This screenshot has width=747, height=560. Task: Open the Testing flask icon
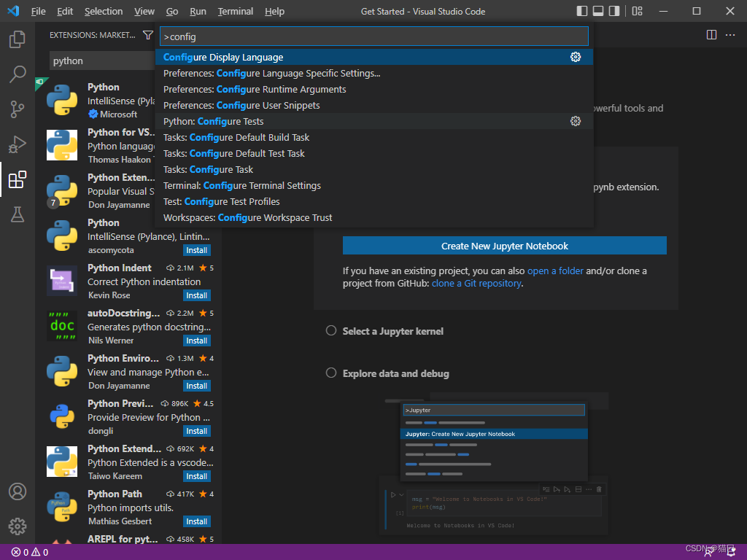coord(18,215)
